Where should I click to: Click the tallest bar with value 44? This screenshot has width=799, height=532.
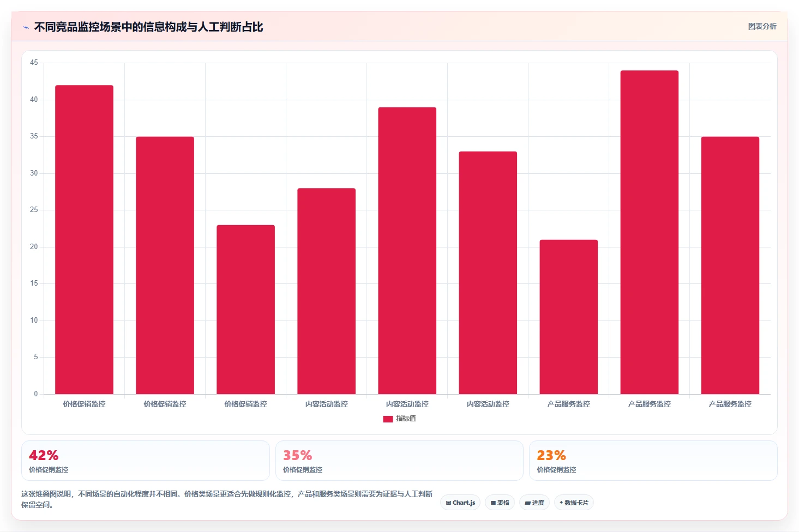point(650,232)
